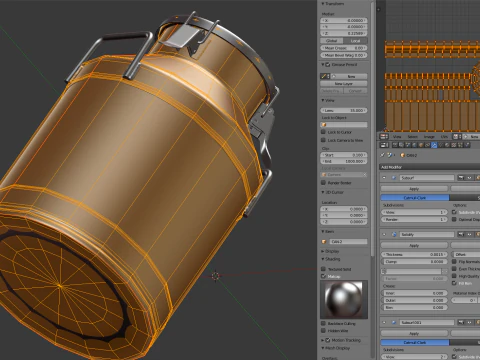Click the Mean Crease slider

click(344, 48)
